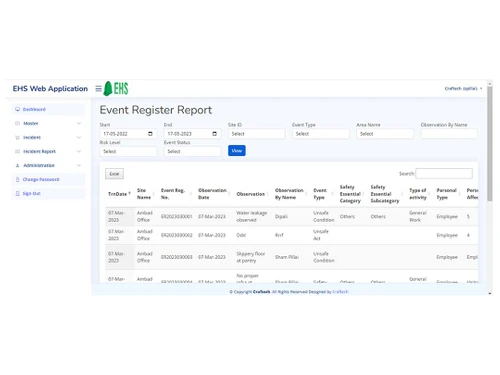This screenshot has width=500, height=375.
Task: Select Incident Report in the sidebar
Action: coord(49,151)
